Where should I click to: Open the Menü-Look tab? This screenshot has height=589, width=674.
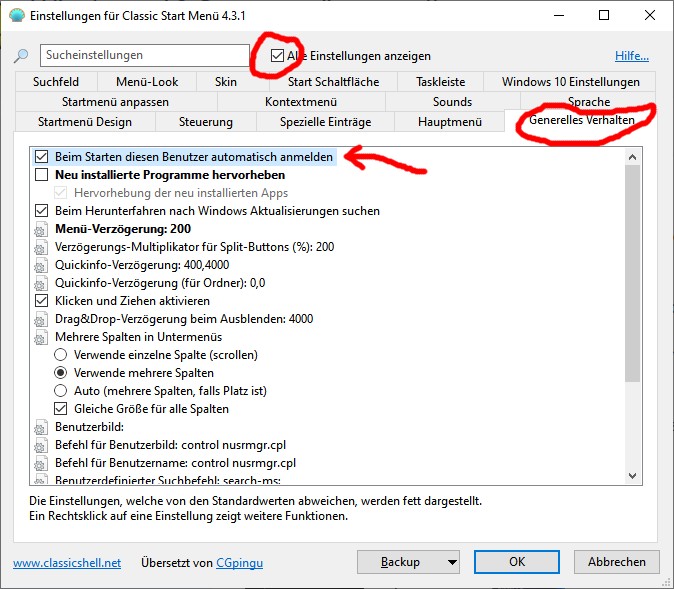pos(147,82)
